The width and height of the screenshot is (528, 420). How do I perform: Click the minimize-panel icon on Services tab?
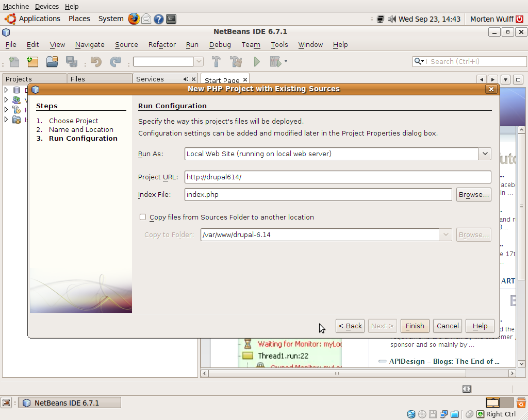(x=186, y=79)
